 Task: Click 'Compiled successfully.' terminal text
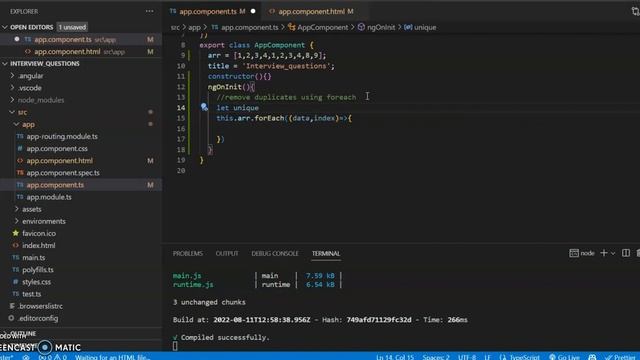[x=225, y=338]
